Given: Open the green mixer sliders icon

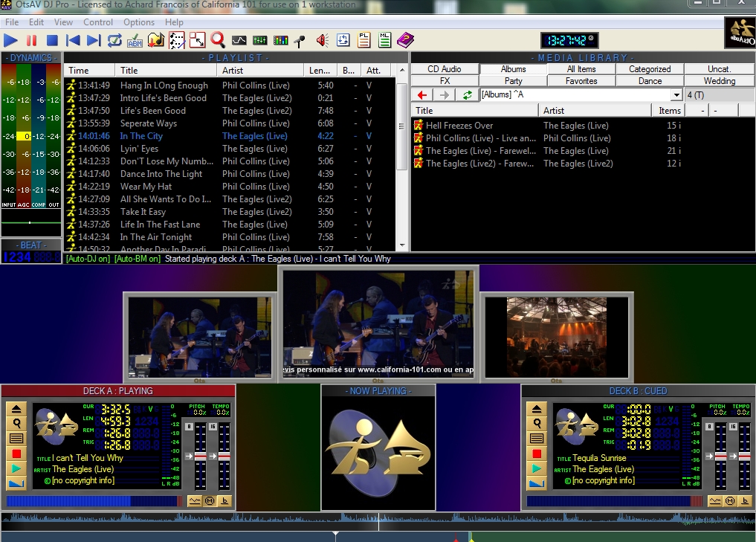Looking at the screenshot, I should pyautogui.click(x=260, y=40).
